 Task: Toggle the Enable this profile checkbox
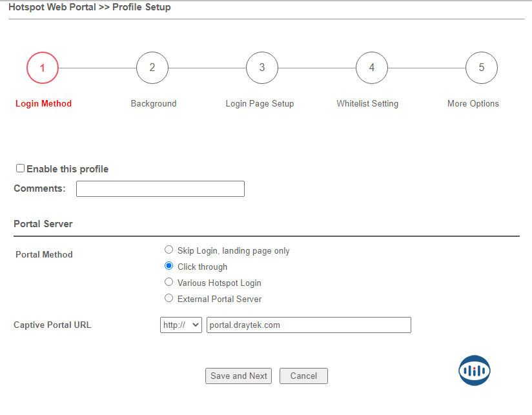tap(21, 168)
